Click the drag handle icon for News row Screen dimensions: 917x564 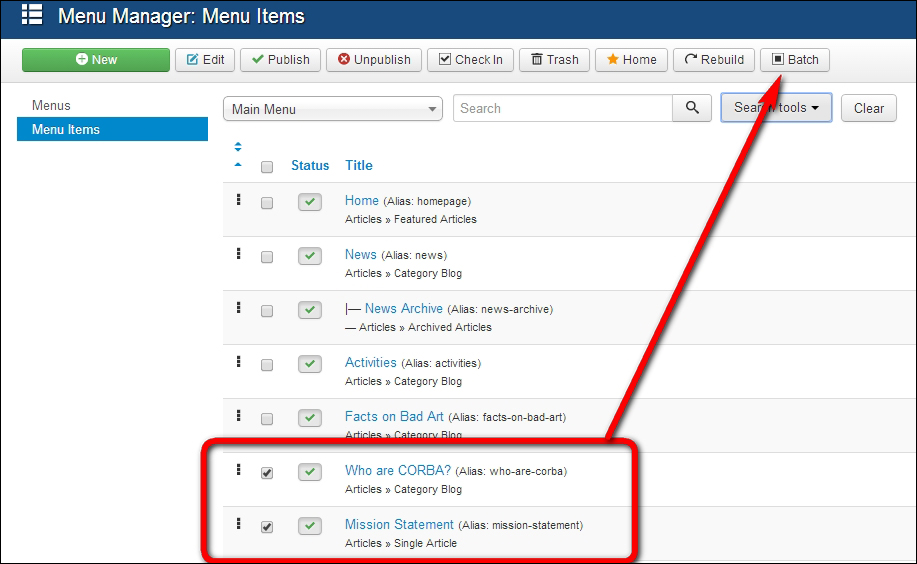coord(238,254)
